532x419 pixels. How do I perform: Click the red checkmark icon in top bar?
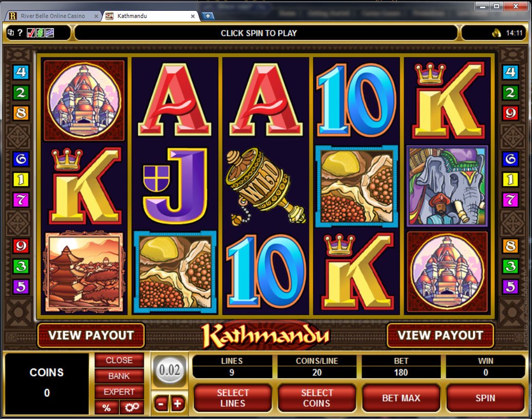pos(31,33)
